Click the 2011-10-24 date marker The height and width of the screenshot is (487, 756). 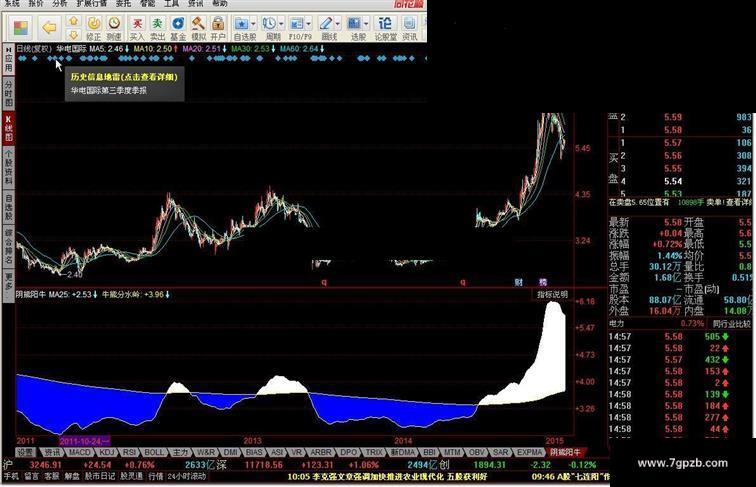84,441
